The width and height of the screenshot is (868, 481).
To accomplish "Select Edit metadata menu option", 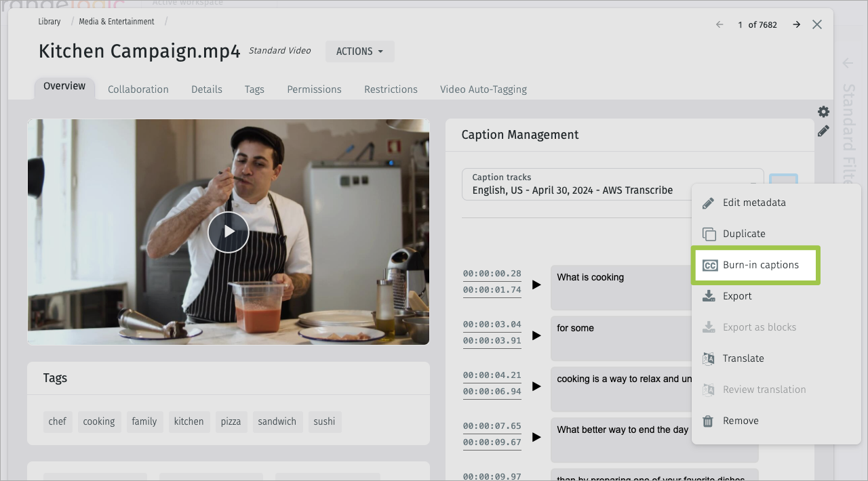I will point(753,203).
